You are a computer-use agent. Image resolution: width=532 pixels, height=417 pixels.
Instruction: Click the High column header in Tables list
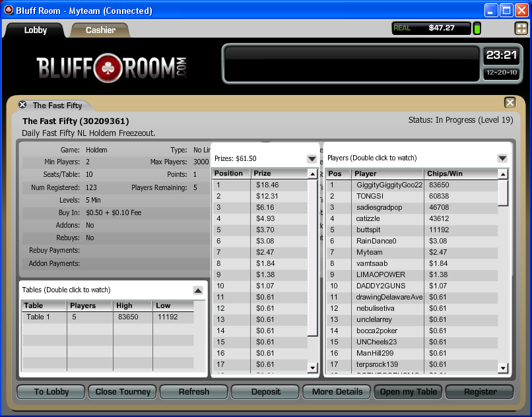click(x=133, y=305)
